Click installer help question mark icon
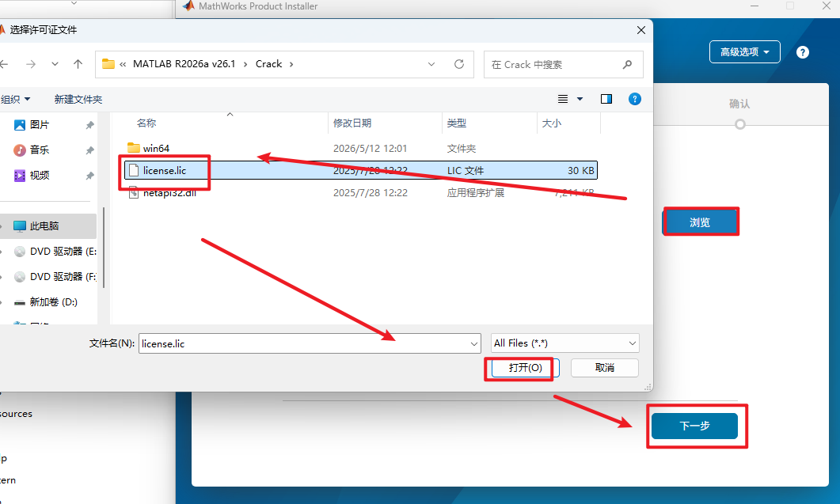 [x=803, y=52]
